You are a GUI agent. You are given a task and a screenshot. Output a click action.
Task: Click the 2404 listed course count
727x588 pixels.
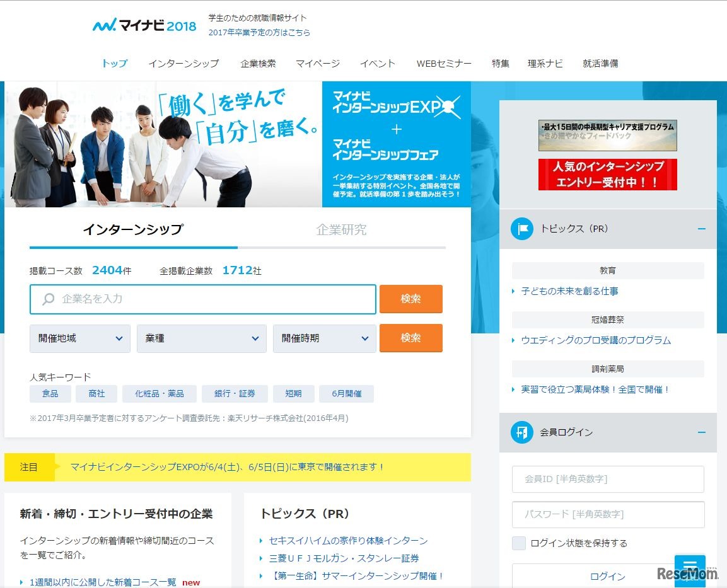[x=107, y=270]
